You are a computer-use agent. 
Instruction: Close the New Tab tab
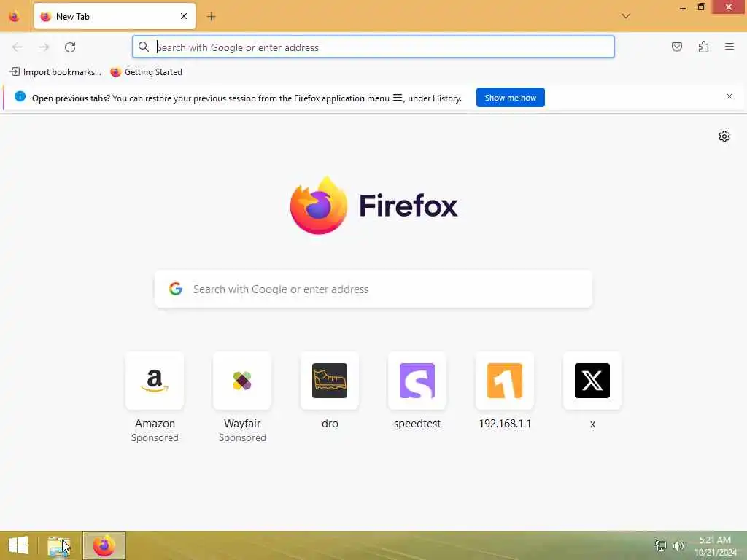184,16
